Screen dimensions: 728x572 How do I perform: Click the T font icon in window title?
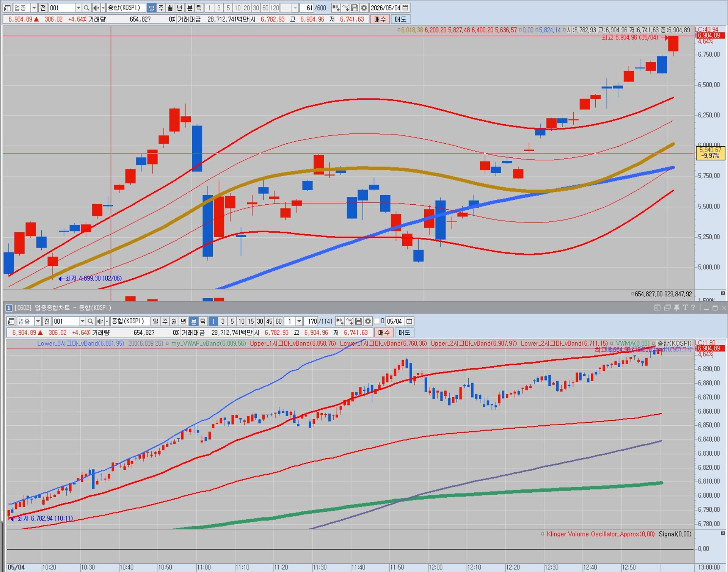685,308
